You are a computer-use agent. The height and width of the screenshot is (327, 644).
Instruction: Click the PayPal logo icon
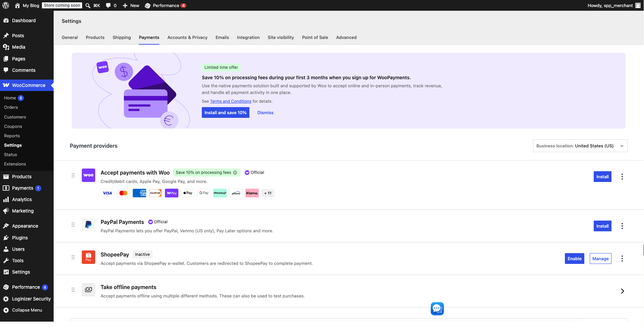point(89,225)
